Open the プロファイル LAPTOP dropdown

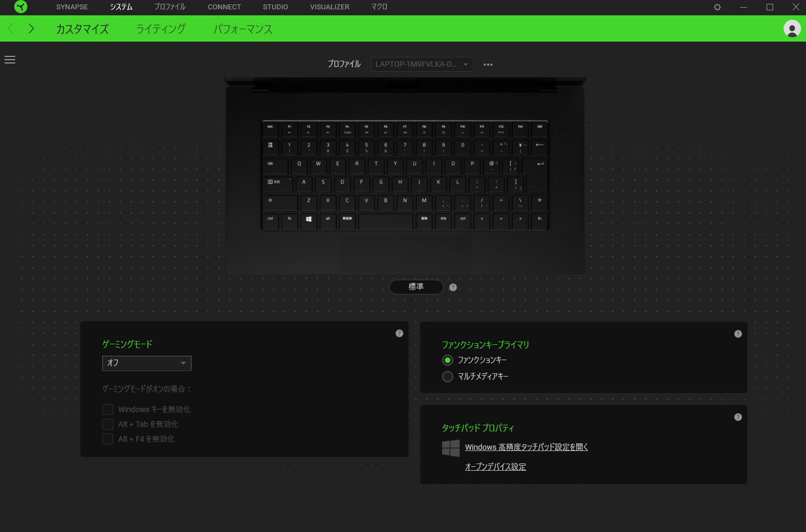[x=422, y=65]
